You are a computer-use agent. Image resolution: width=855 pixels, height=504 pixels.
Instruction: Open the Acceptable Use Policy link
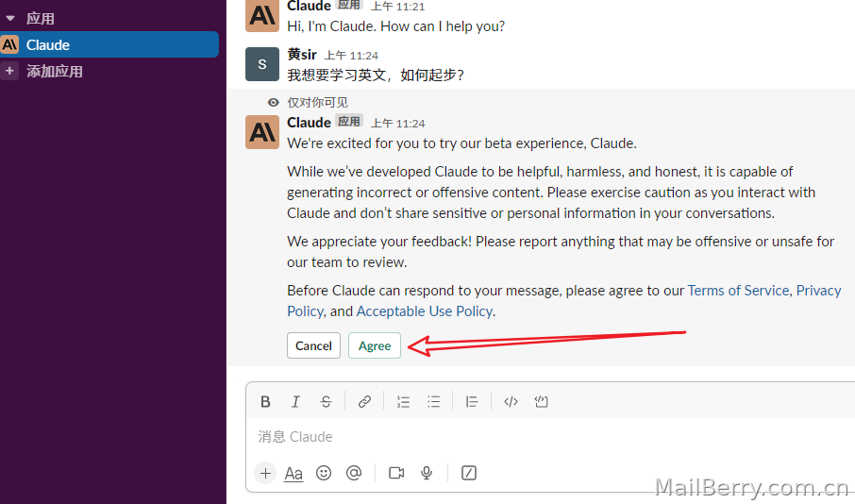[425, 311]
